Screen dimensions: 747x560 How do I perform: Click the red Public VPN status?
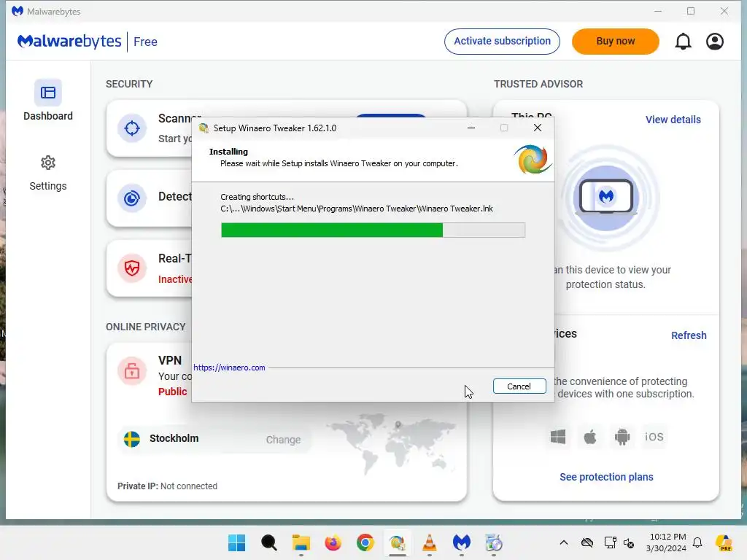[172, 392]
